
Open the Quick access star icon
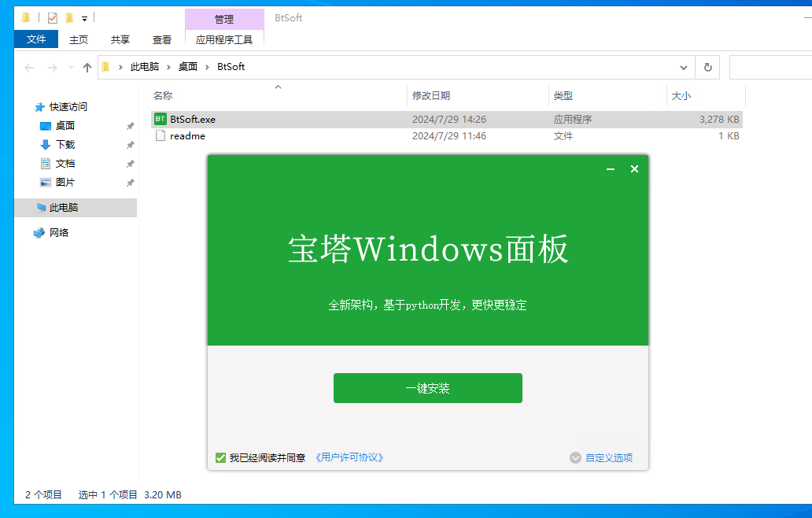tap(39, 107)
